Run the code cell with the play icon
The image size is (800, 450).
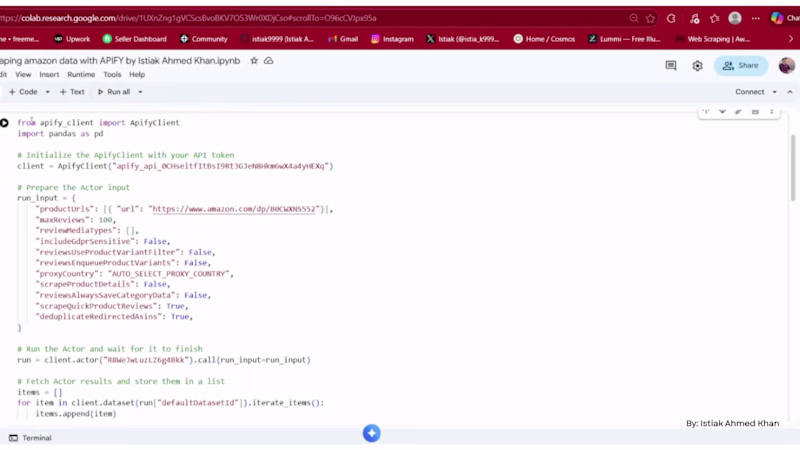click(5, 123)
